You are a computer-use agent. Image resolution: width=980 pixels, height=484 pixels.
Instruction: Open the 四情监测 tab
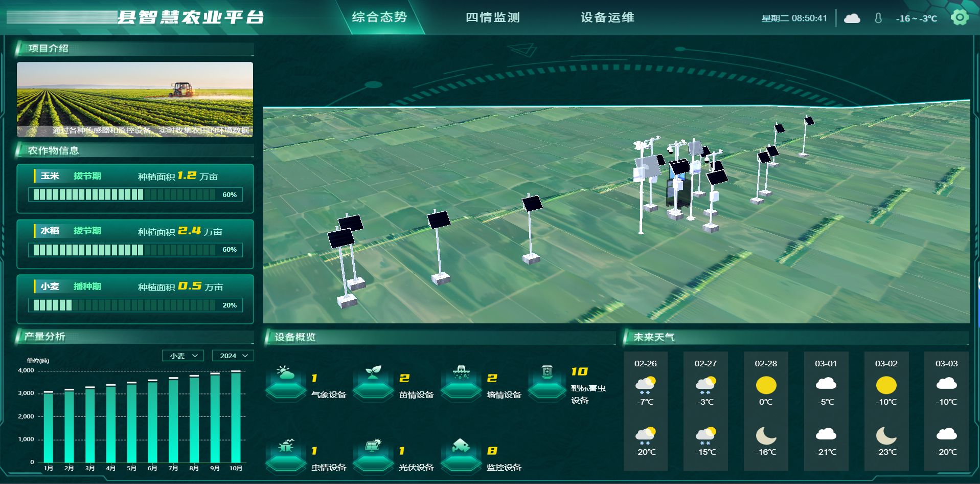tap(492, 17)
